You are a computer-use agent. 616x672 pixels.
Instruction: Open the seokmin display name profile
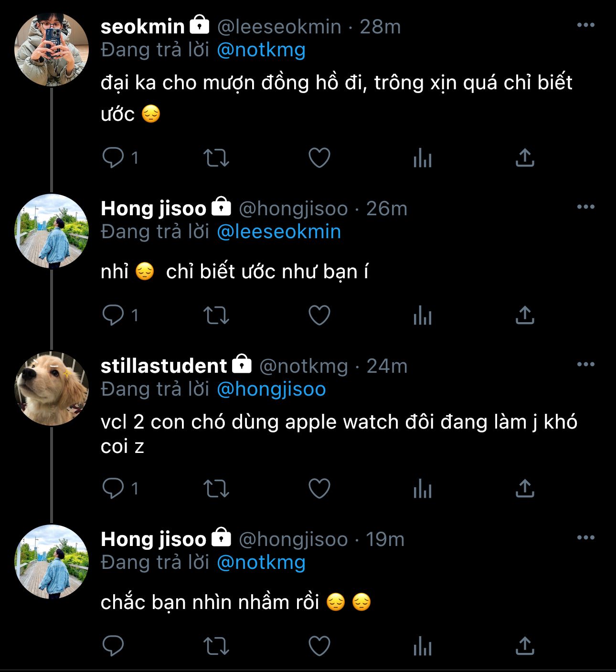(142, 27)
